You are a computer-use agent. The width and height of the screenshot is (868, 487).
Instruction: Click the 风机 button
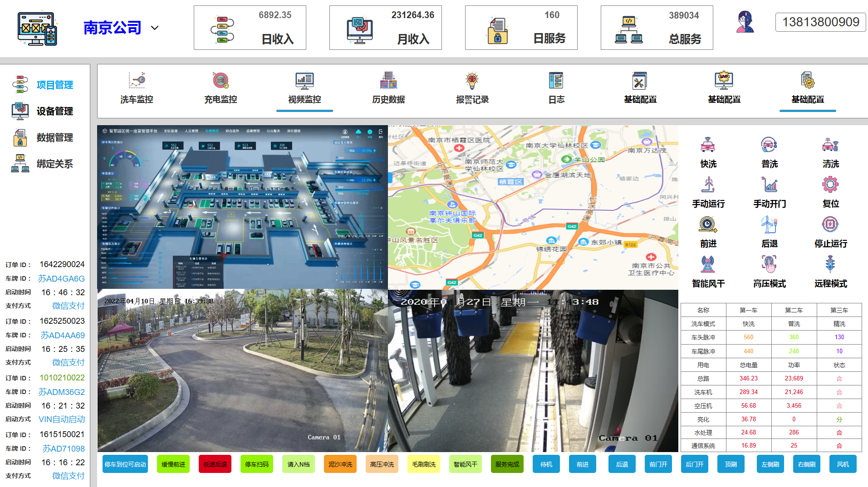coord(843,464)
